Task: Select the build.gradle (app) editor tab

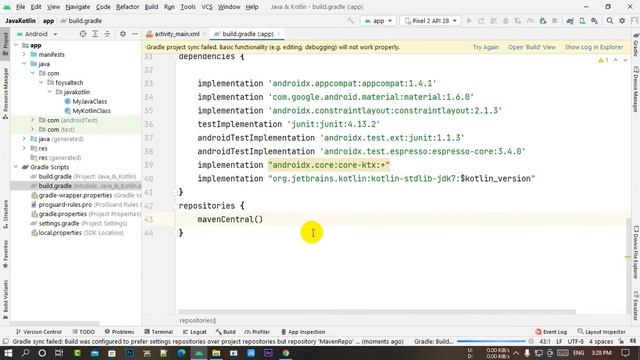Action: point(247,34)
